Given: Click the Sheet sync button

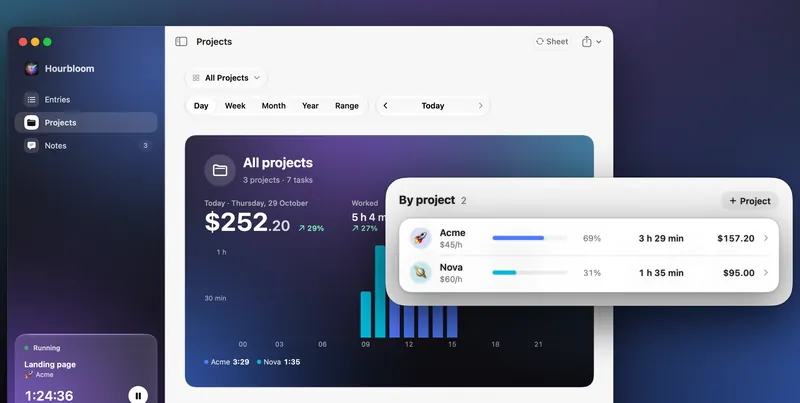Looking at the screenshot, I should pos(552,41).
